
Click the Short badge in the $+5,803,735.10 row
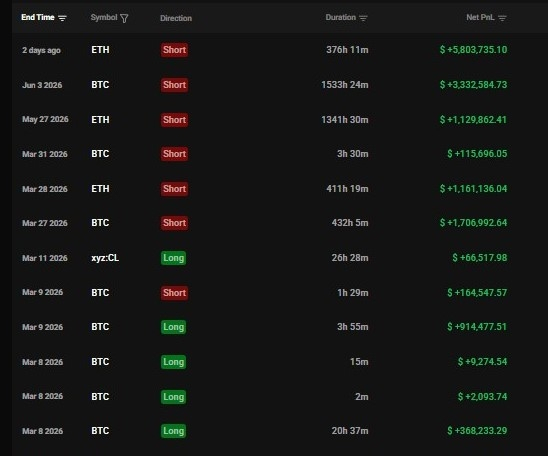pyautogui.click(x=174, y=50)
